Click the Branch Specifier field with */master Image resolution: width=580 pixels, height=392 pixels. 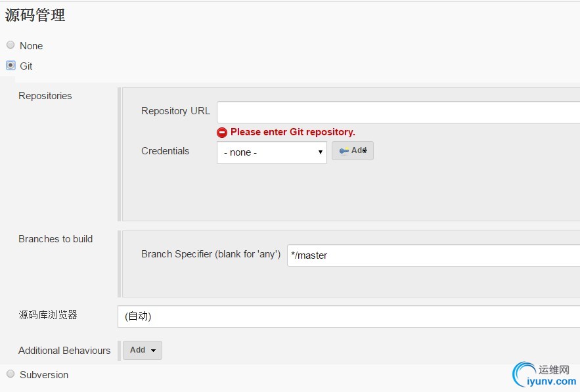pos(433,255)
